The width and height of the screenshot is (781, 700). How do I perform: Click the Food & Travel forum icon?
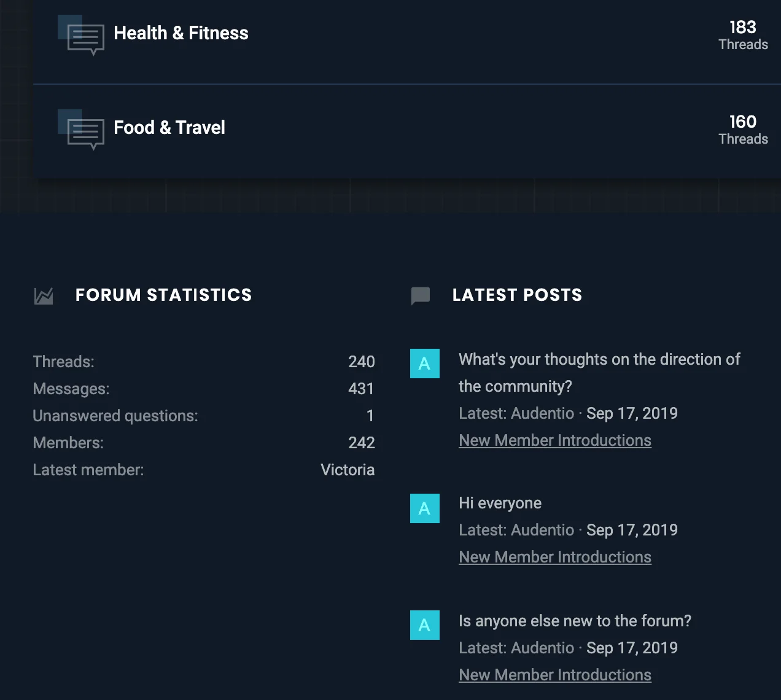coord(85,133)
